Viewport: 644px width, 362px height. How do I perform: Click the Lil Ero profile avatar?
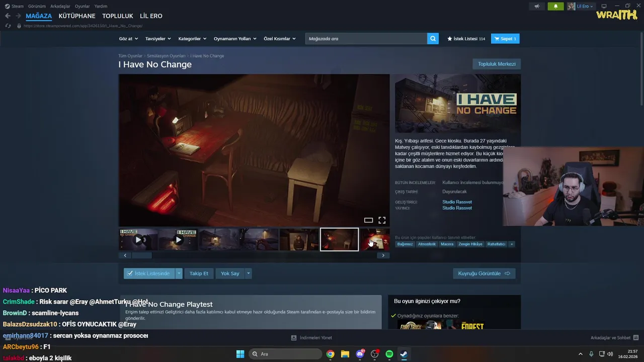(571, 6)
